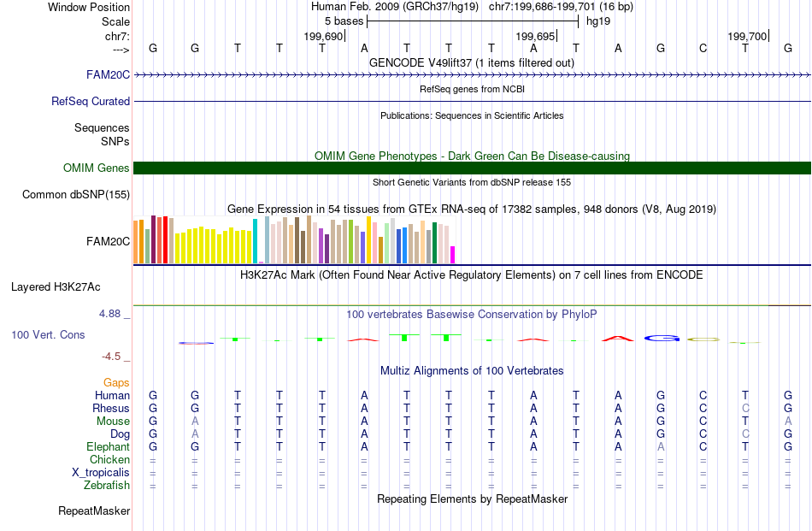812x531 pixels.
Task: Open the OMIM Genes track label
Action: (x=96, y=168)
